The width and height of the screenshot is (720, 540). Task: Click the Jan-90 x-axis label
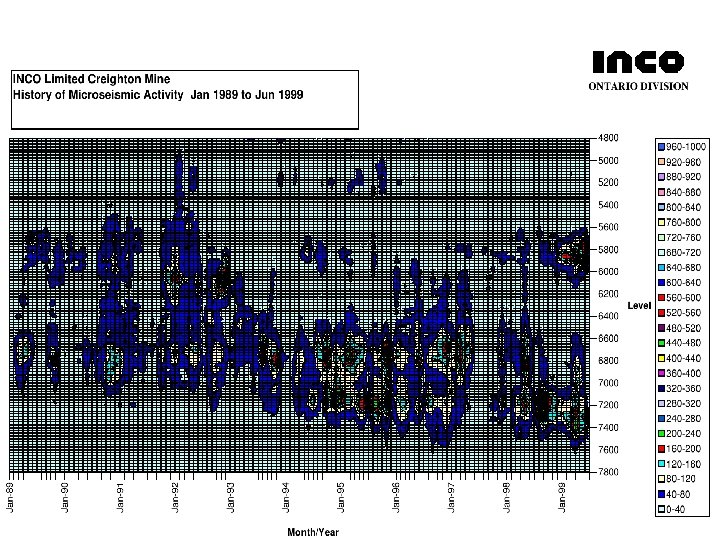pos(65,498)
